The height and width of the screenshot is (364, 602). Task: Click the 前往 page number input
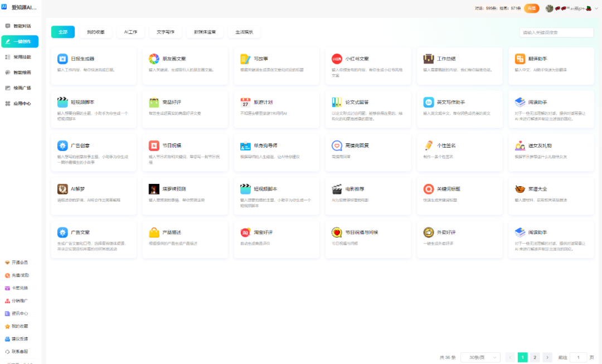(x=578, y=357)
